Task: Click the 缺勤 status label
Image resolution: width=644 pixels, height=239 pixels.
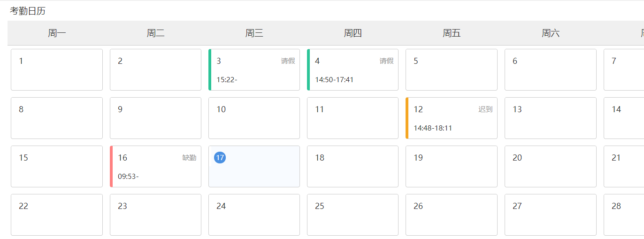Action: (x=189, y=158)
